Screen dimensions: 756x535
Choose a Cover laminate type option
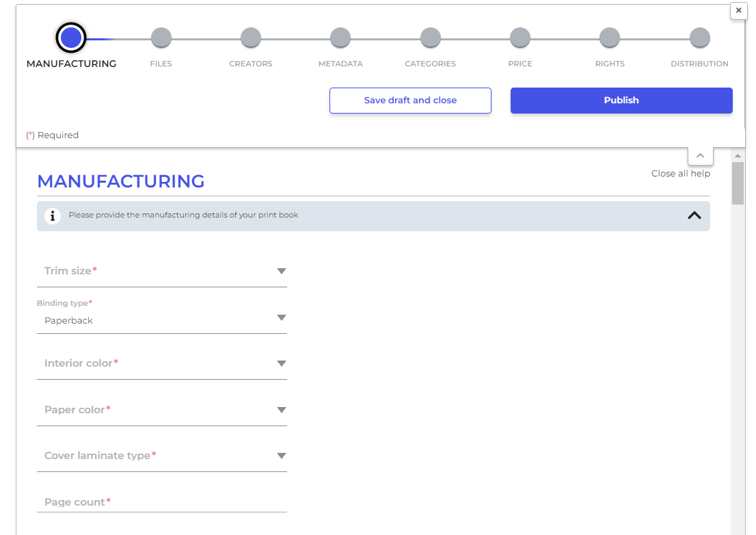161,456
